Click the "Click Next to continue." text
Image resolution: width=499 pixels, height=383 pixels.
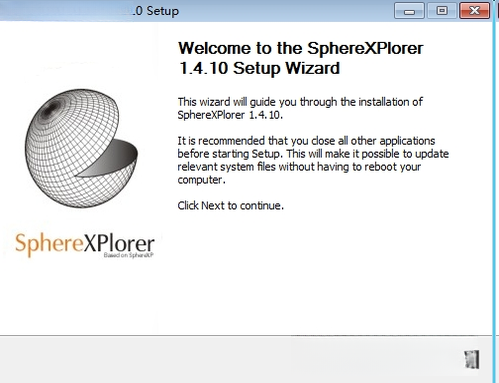coord(231,205)
